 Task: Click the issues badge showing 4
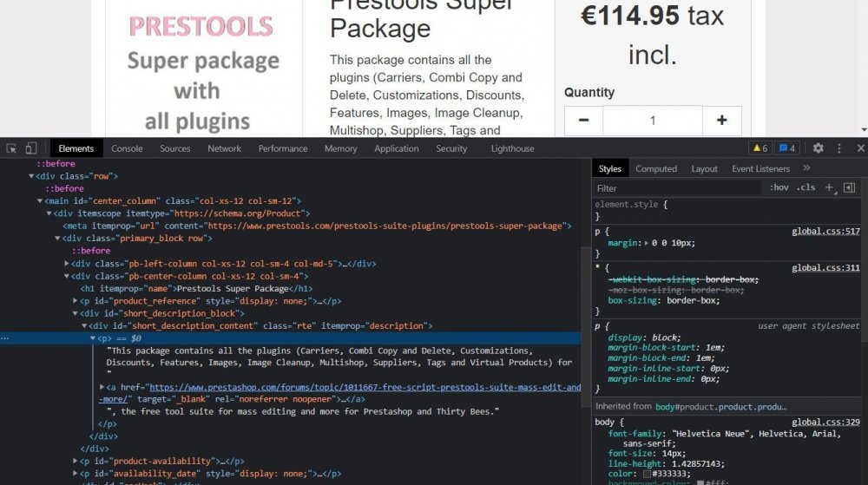[x=786, y=148]
